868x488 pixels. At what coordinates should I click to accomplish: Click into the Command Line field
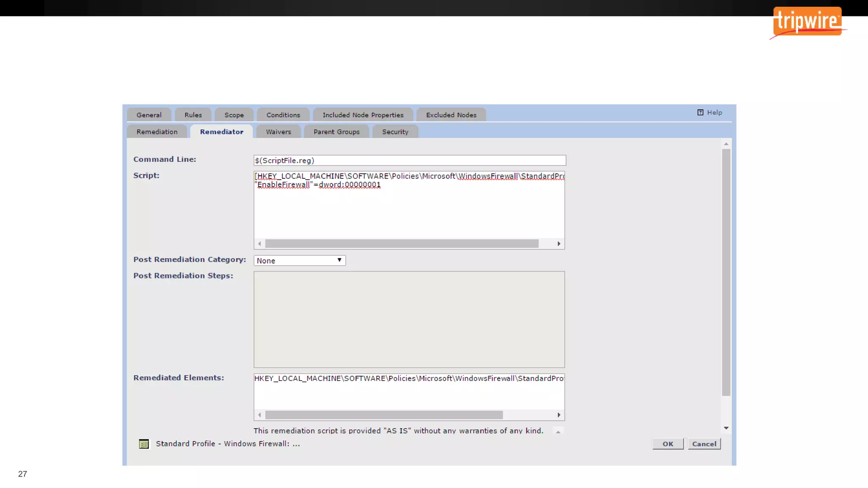(409, 161)
